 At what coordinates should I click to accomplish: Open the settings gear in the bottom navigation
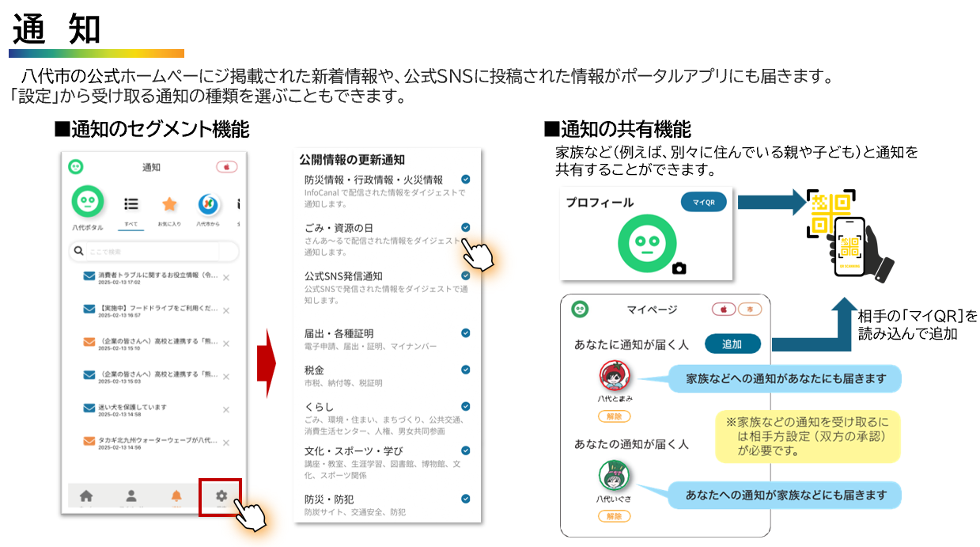(x=221, y=496)
